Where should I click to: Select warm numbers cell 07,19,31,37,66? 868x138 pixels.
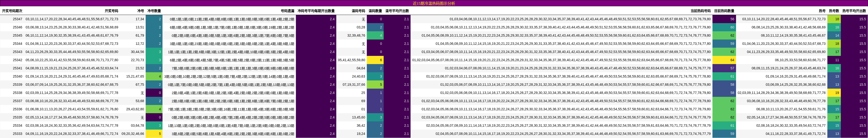click(x=354, y=85)
